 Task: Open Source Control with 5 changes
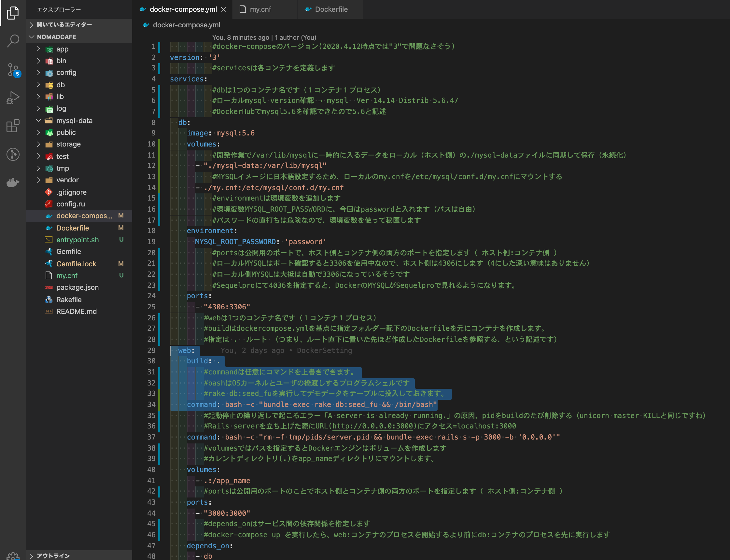tap(13, 70)
